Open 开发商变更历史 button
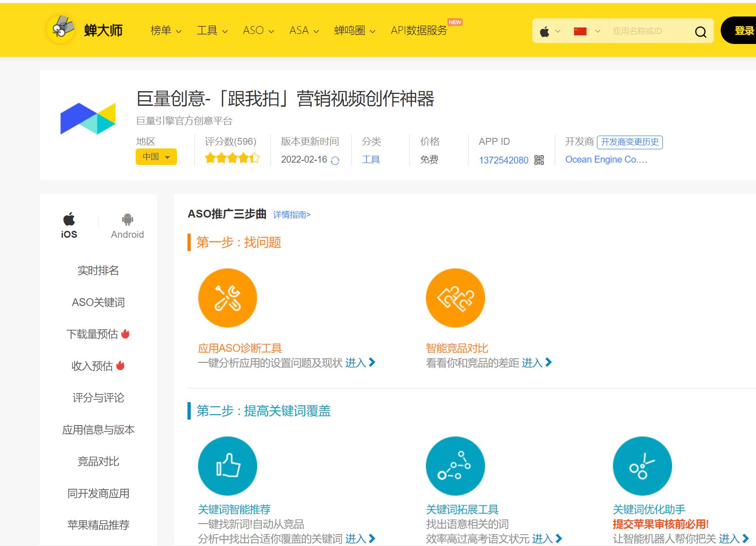 click(x=630, y=142)
